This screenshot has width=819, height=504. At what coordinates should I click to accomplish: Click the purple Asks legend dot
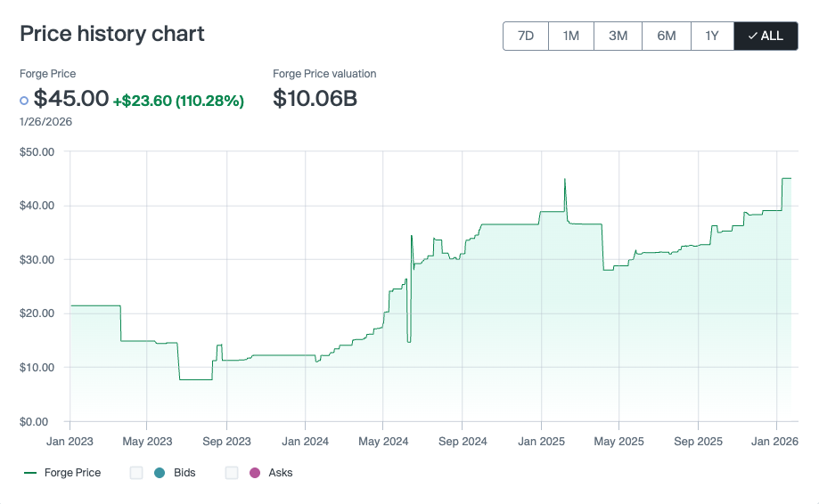click(x=254, y=473)
